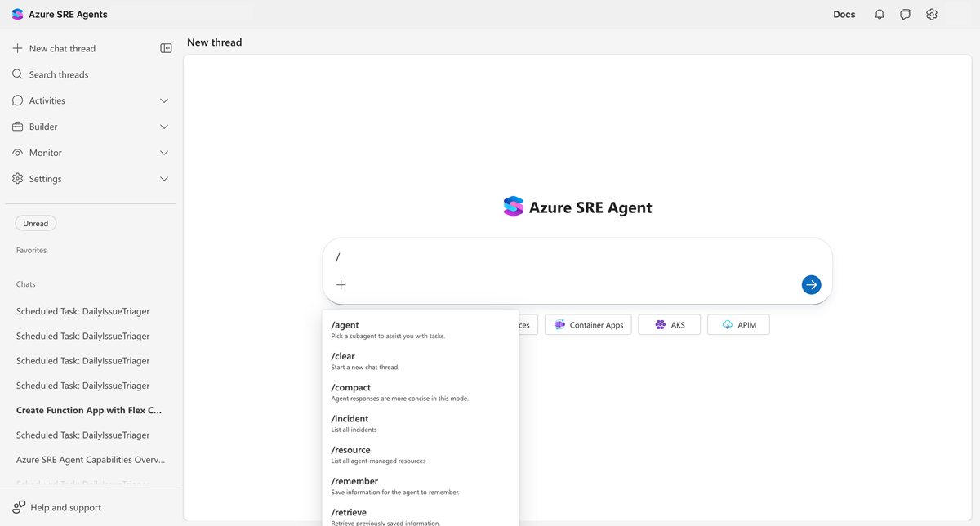Start a New chat thread
Image resolution: width=980 pixels, height=526 pixels.
coord(62,48)
